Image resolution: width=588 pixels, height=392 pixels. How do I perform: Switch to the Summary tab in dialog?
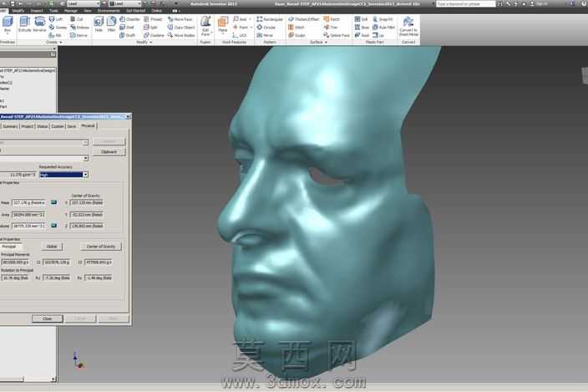coord(10,126)
